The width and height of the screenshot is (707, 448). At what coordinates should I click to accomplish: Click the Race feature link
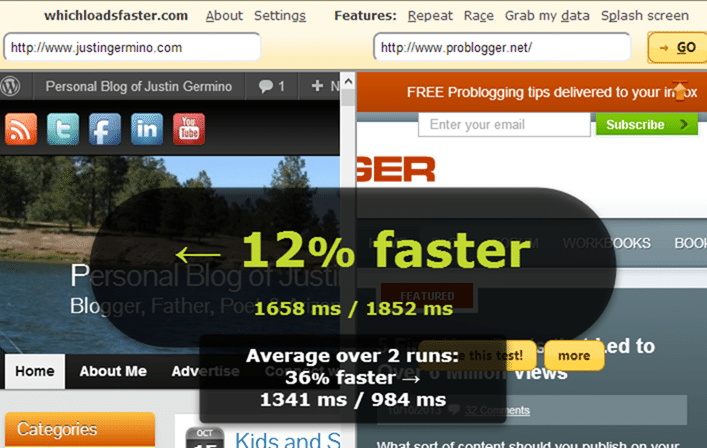click(x=478, y=16)
